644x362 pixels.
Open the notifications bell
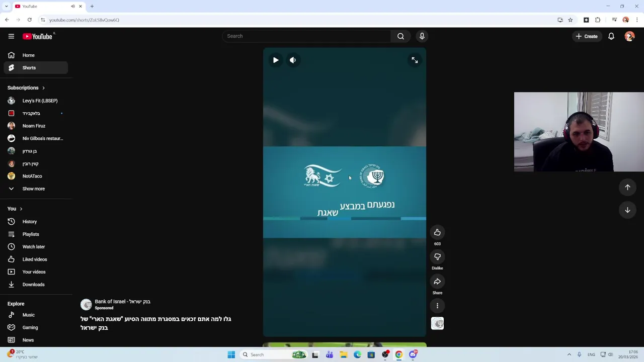pos(611,36)
